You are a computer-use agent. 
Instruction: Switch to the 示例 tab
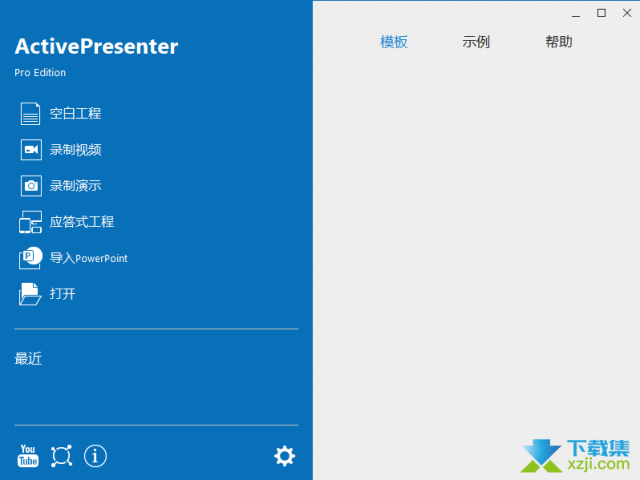point(476,42)
